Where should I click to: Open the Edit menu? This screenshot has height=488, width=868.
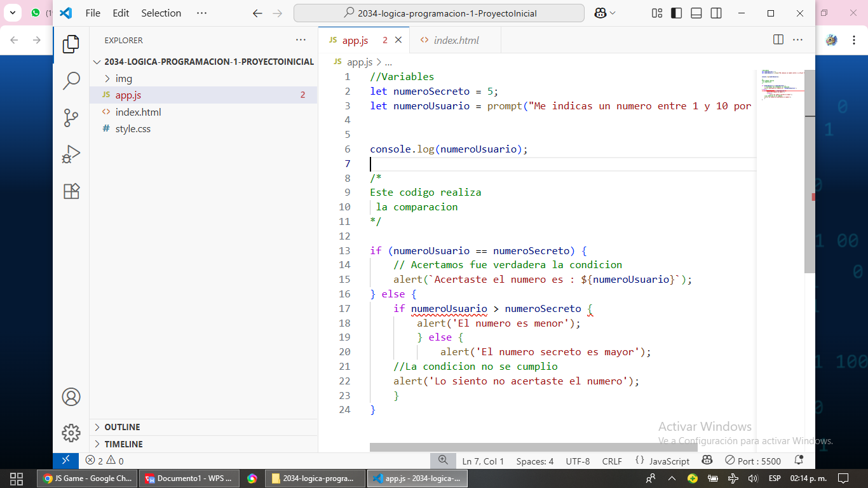pyautogui.click(x=121, y=13)
